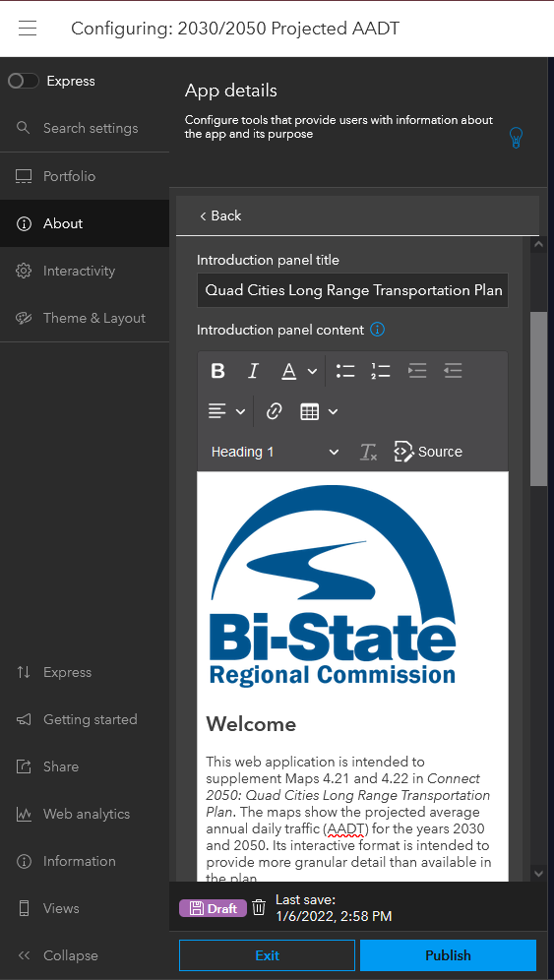The width and height of the screenshot is (554, 980).
Task: Click the panel scrollbar thumb
Action: [538, 398]
